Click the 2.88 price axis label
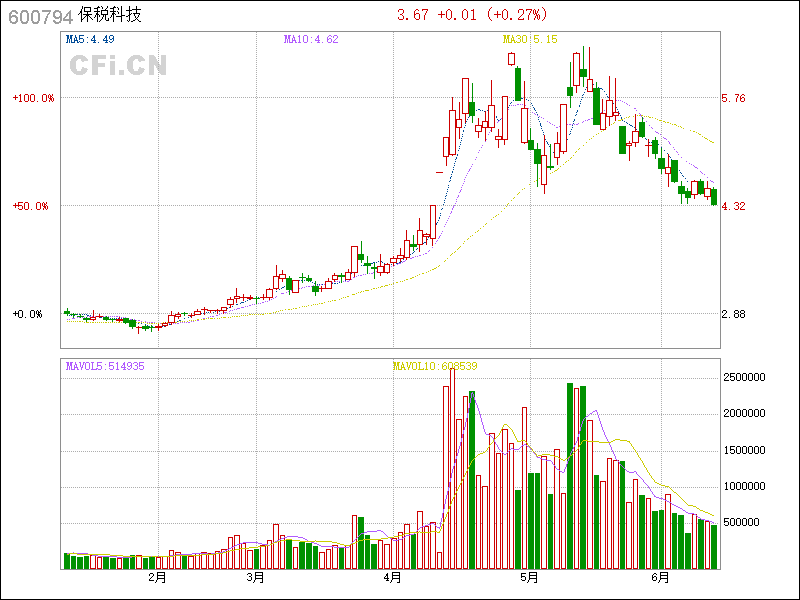The height and width of the screenshot is (600, 800). point(734,314)
